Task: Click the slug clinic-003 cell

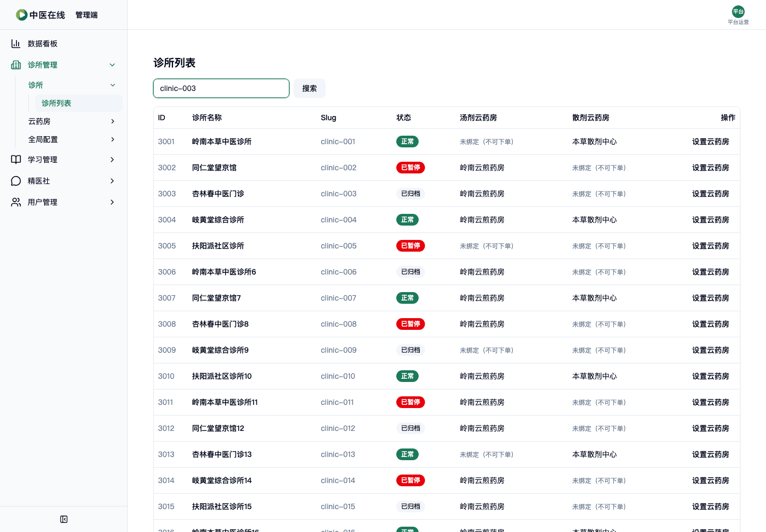Action: tap(339, 194)
